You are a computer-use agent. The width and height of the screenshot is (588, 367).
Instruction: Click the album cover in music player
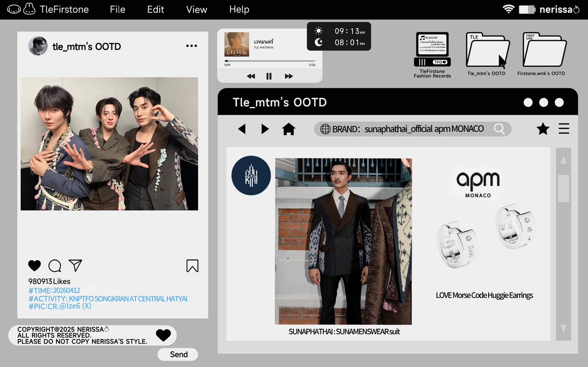click(x=237, y=44)
